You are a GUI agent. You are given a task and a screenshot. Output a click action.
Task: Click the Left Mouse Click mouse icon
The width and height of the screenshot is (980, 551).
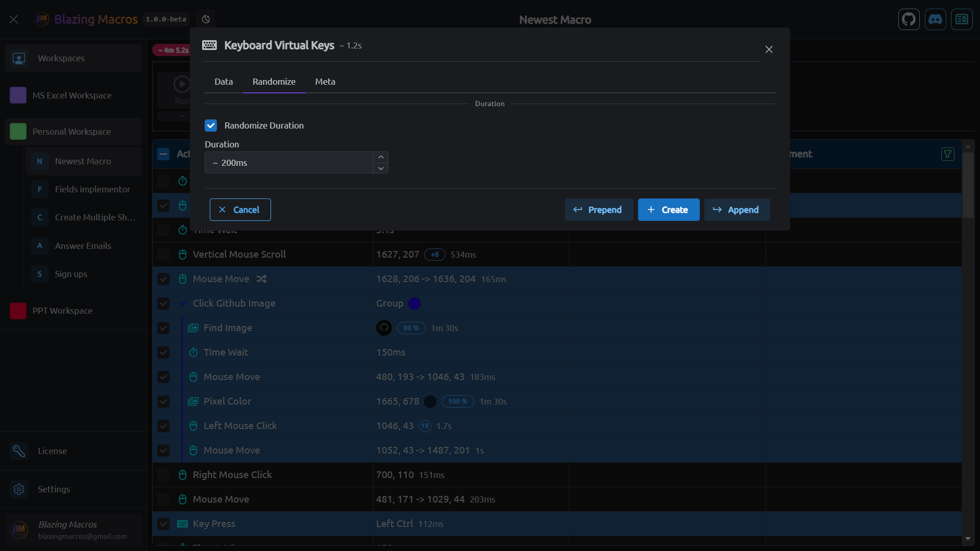coord(193,426)
